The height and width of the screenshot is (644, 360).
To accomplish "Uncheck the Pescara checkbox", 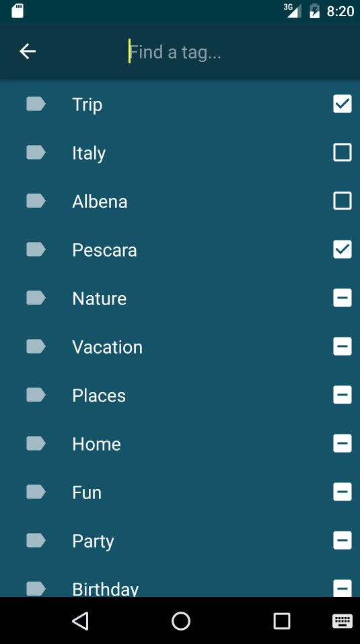I will pyautogui.click(x=343, y=249).
